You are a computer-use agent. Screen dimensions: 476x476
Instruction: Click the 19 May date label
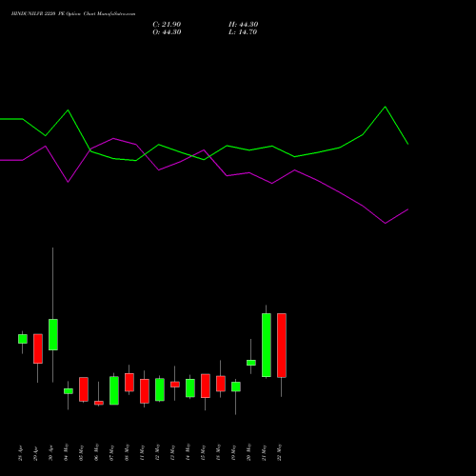coord(234,452)
